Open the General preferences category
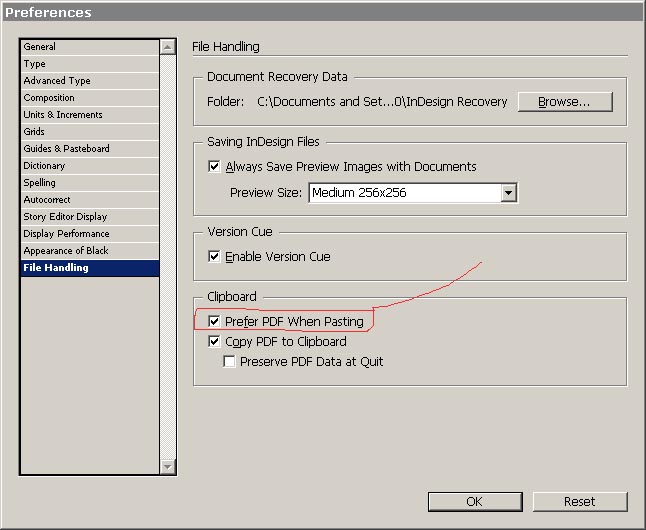The image size is (646, 530). click(x=89, y=47)
